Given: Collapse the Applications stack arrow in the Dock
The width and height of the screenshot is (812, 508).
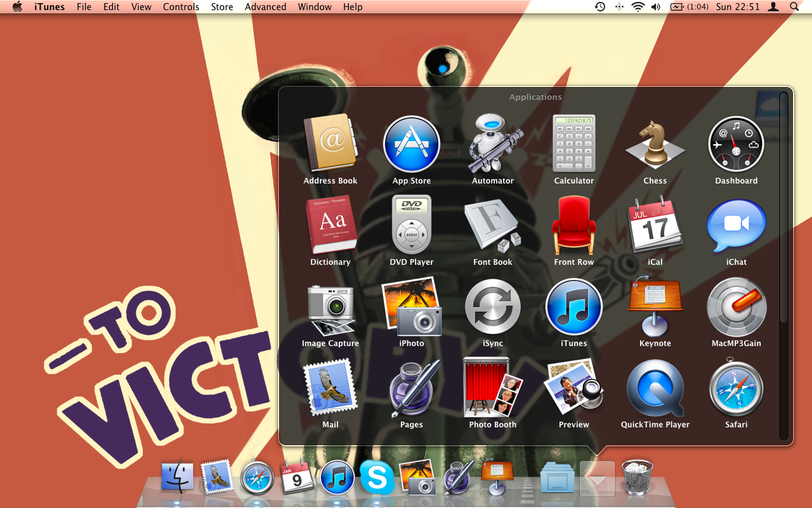Looking at the screenshot, I should pyautogui.click(x=598, y=478).
